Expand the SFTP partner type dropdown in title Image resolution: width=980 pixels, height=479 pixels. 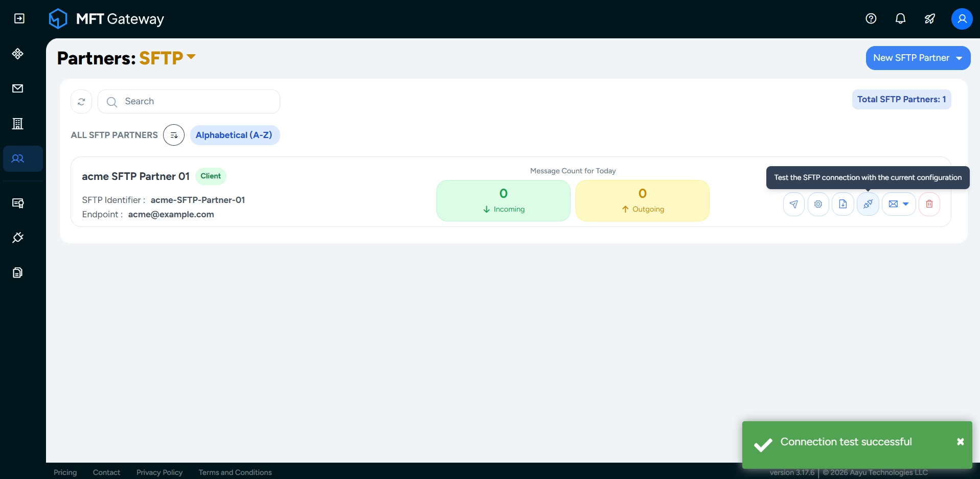click(167, 58)
